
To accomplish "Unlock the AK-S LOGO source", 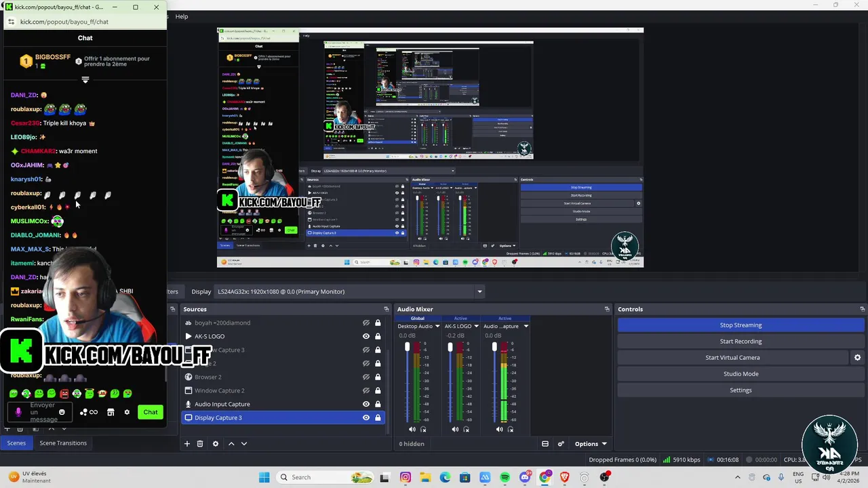I will pyautogui.click(x=378, y=336).
